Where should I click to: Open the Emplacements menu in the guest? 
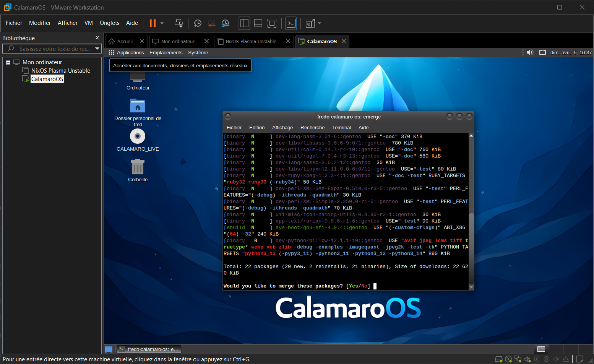(166, 53)
